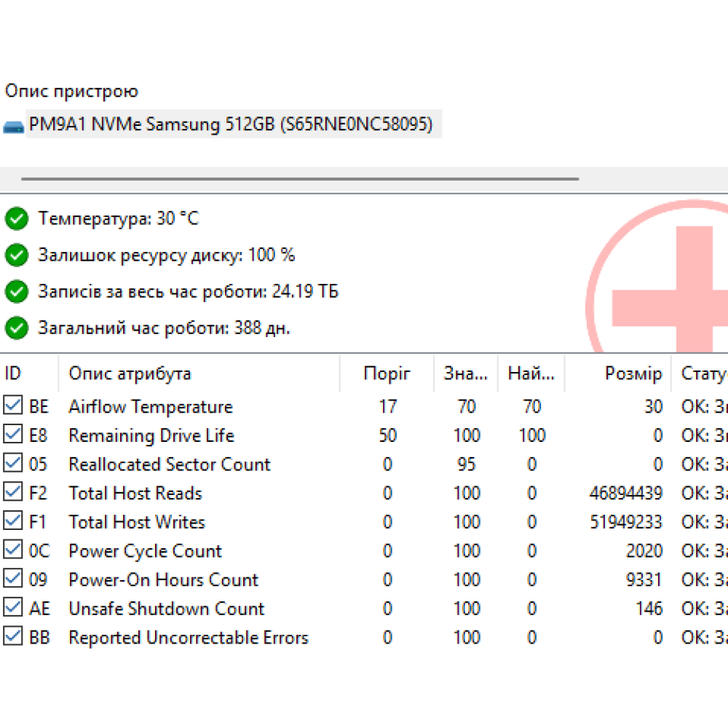Click green check icon next to Температура
This screenshot has width=728, height=728.
click(16, 218)
